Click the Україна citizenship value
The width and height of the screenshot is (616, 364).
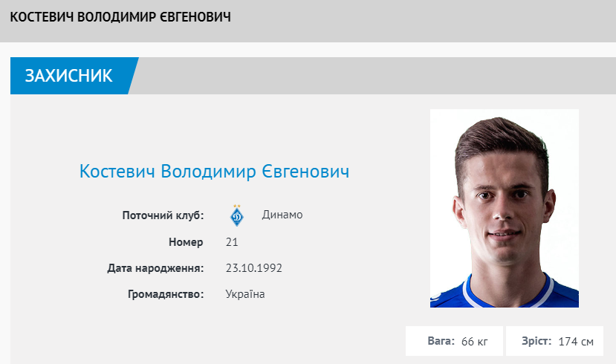(x=245, y=294)
